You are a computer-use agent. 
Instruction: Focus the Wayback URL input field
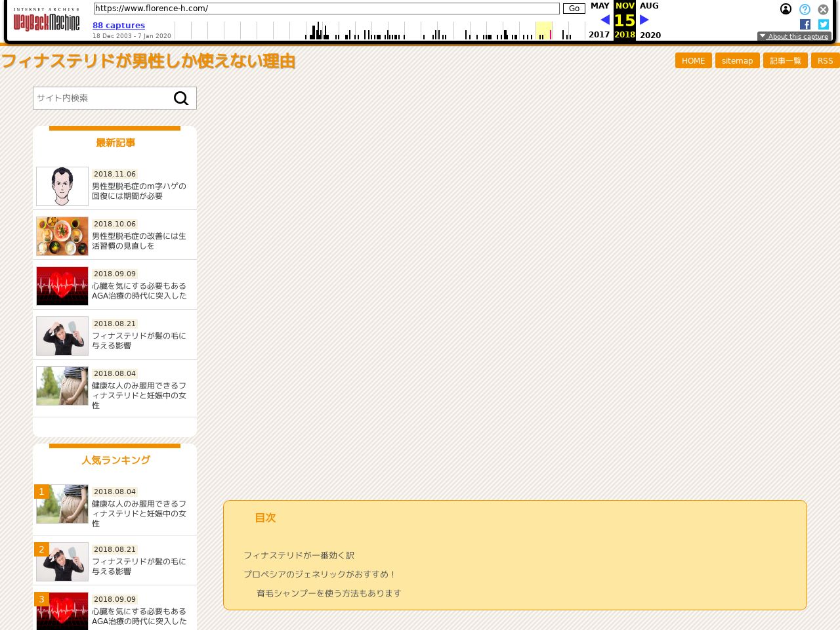click(326, 9)
